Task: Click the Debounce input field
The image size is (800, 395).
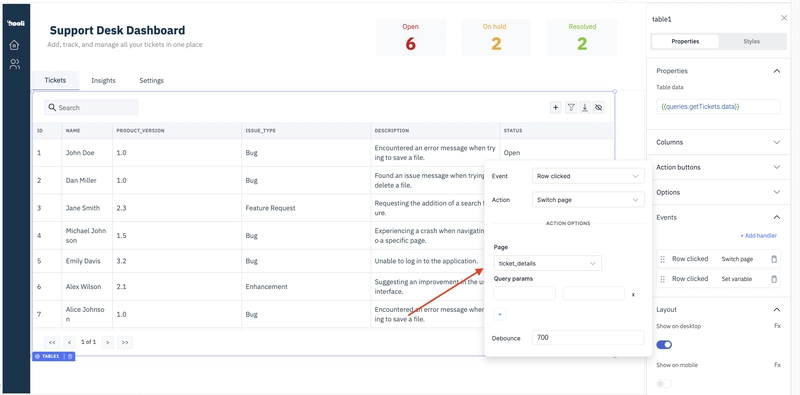Action: (x=588, y=338)
